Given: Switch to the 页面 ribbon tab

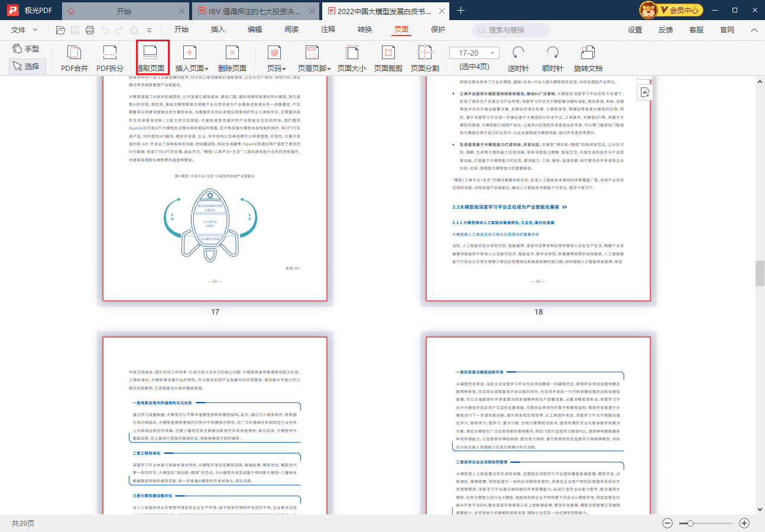Looking at the screenshot, I should tap(401, 30).
